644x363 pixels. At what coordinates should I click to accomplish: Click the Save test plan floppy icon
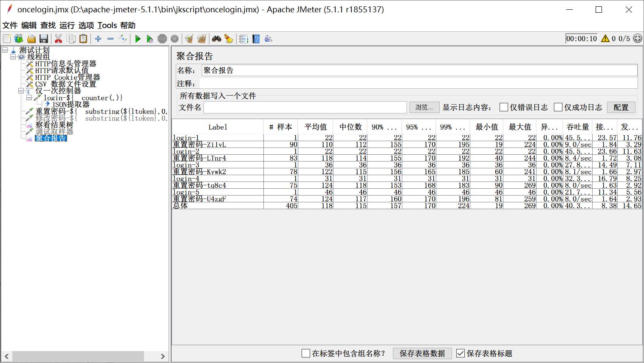[x=44, y=39]
